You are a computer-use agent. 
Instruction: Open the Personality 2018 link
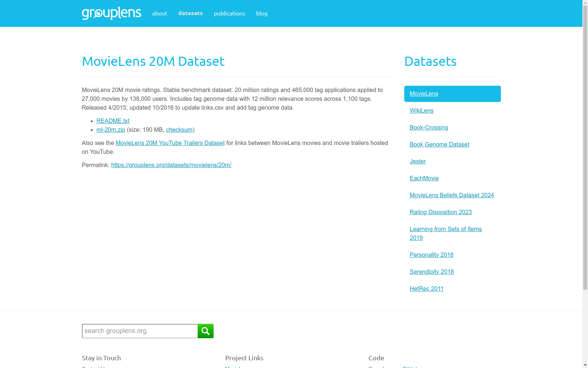(x=431, y=255)
